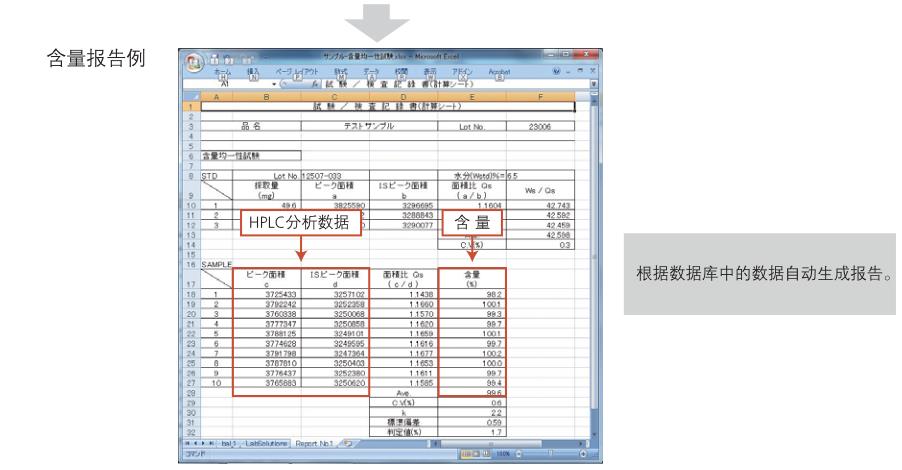The width and height of the screenshot is (902, 470).
Task: Select cell containing テストサンプル
Action: (x=369, y=127)
